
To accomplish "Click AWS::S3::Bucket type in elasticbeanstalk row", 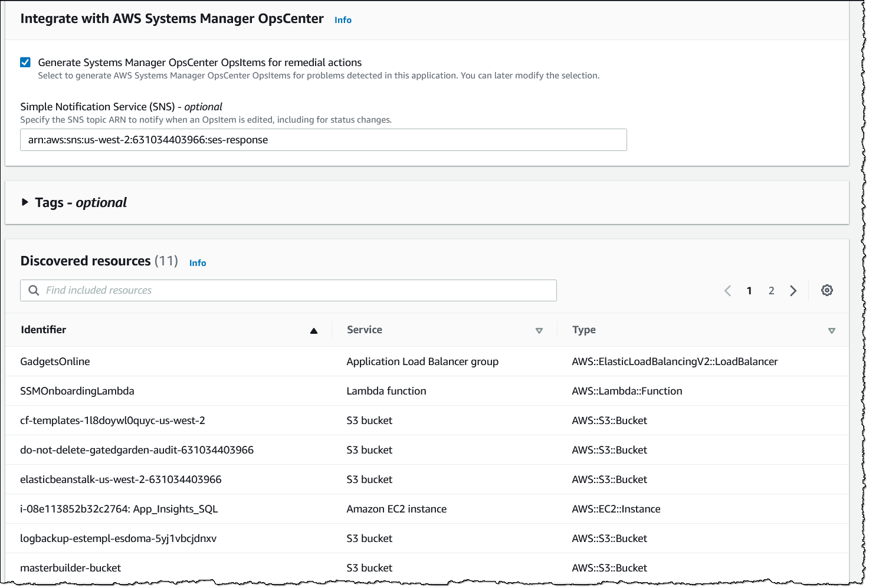I will (x=609, y=479).
